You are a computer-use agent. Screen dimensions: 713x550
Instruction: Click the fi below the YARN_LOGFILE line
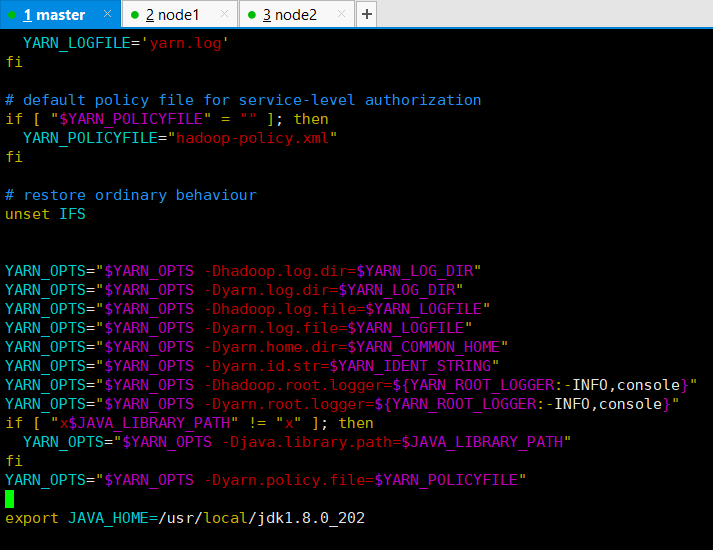point(14,62)
